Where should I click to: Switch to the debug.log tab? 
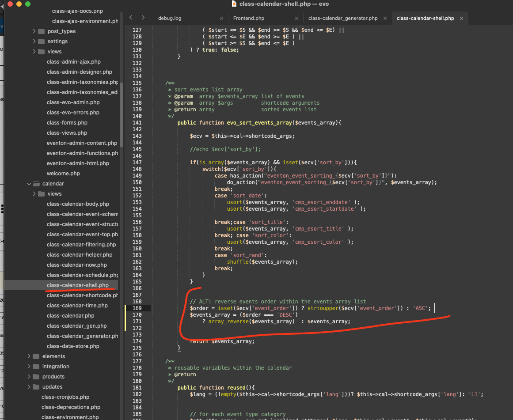coord(170,18)
